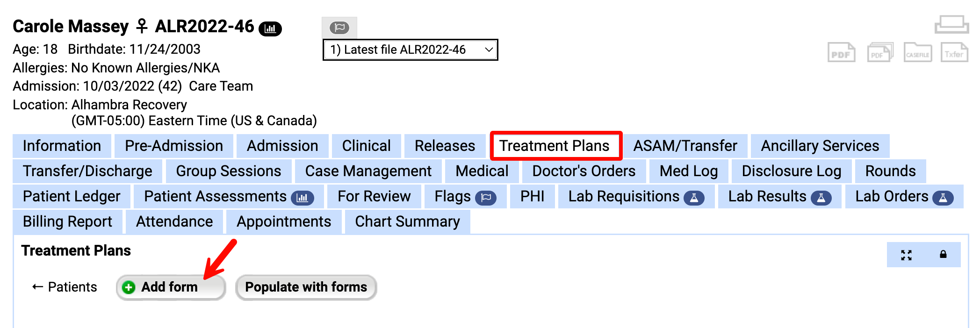Click the multi-page PDF icon
The image size is (980, 328).
point(879,53)
